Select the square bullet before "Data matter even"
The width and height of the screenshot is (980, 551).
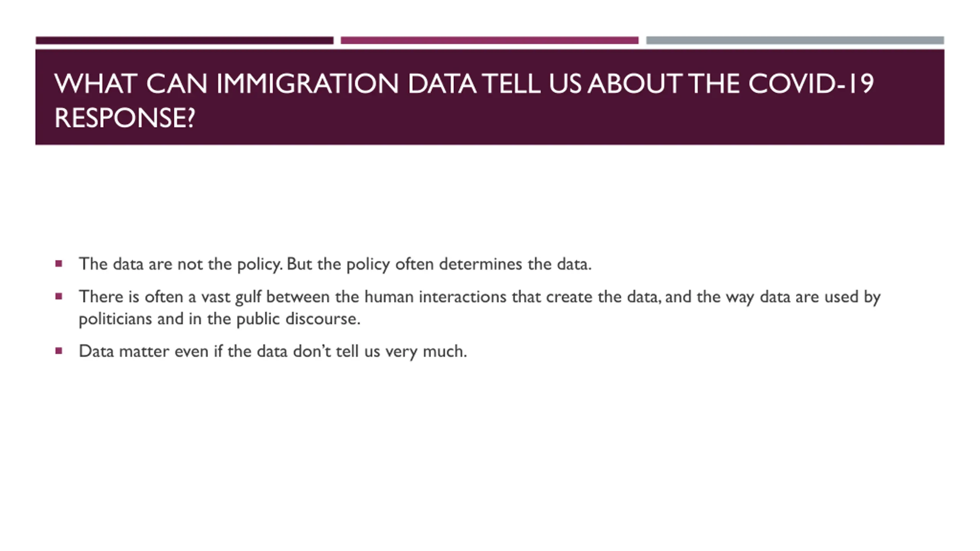click(59, 351)
